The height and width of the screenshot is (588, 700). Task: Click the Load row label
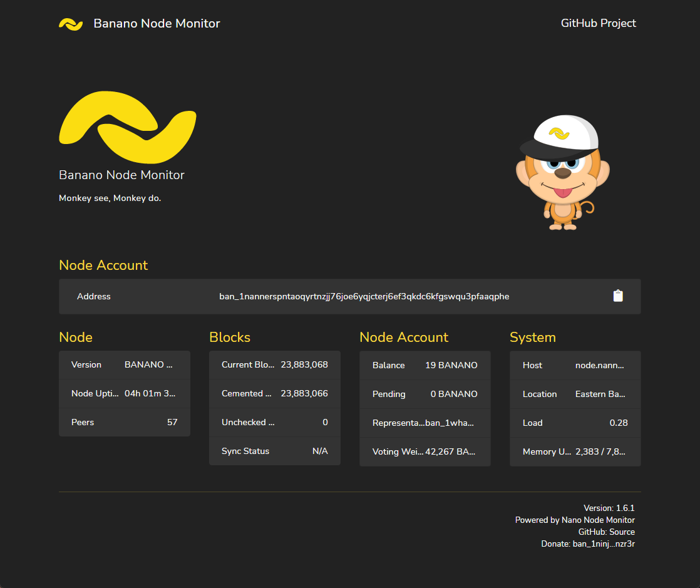533,423
